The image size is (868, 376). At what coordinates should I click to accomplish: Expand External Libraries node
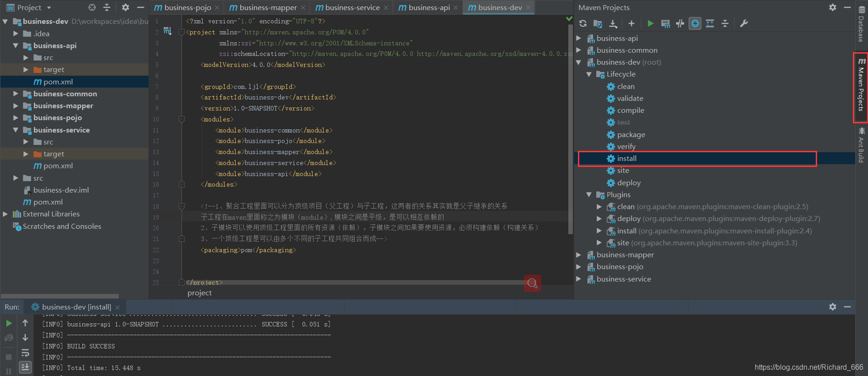5,214
